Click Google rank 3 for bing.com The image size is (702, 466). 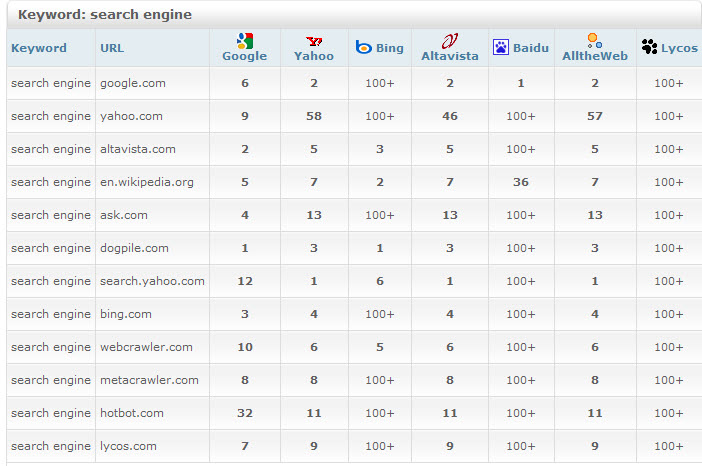pos(245,314)
